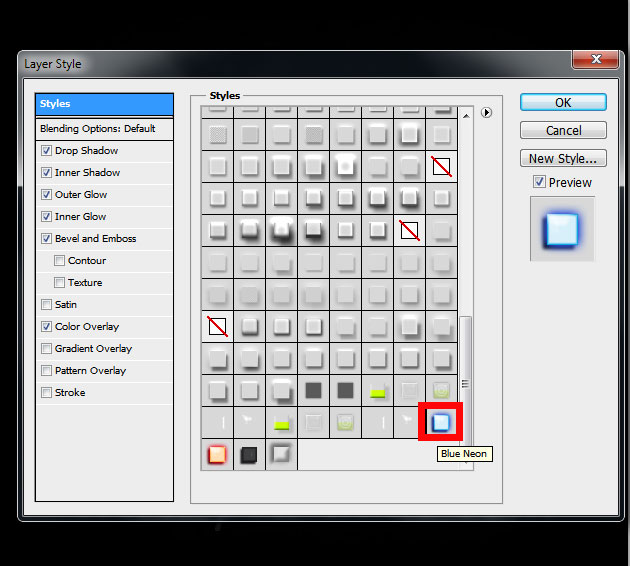Click the blue glowing preview thumbnail under Preview
The height and width of the screenshot is (566, 630).
click(562, 229)
